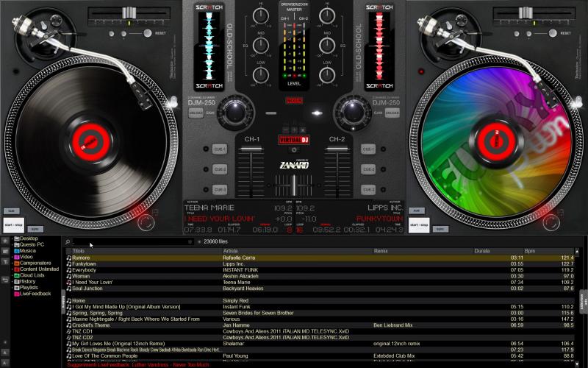Turn the left deck HI EQ knob
Viewport: 588px width, 368px height.
tap(261, 16)
